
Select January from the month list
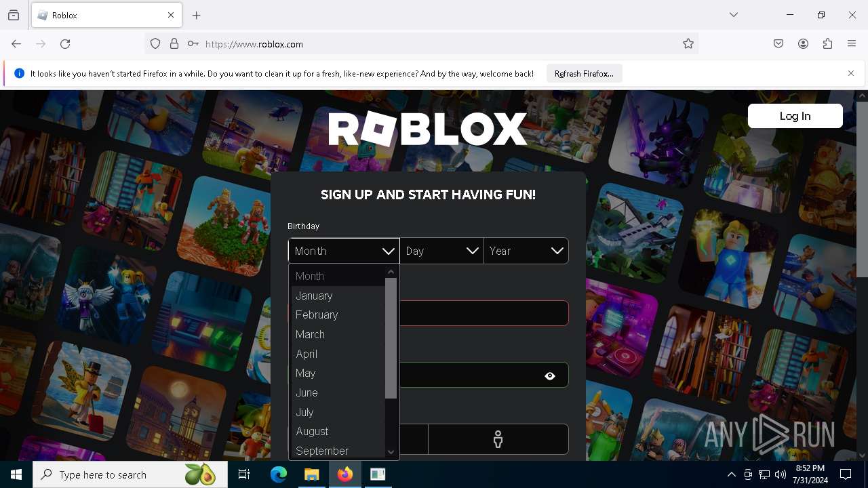point(337,296)
